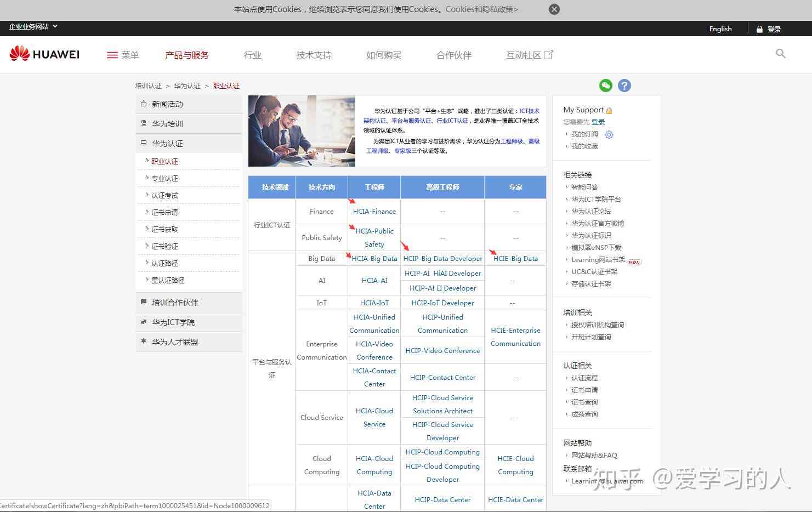Click the 登录 link under My Support
Screen dimensions: 812x512
(598, 122)
